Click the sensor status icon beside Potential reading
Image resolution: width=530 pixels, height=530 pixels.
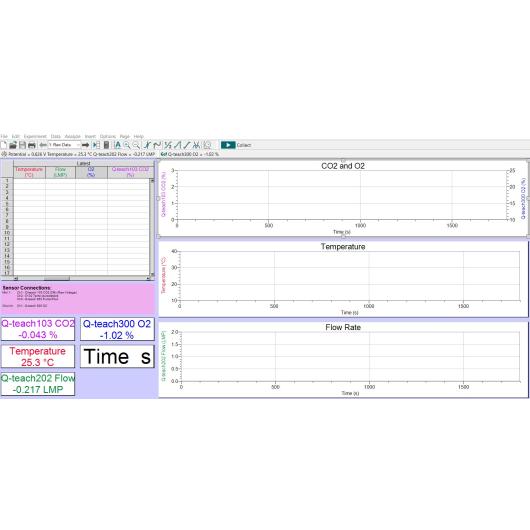point(4,154)
